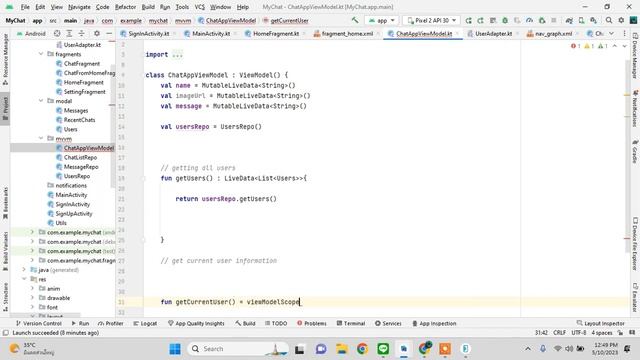The image size is (640, 360).
Task: Select UsersRepo in the project tree
Action: click(77, 176)
